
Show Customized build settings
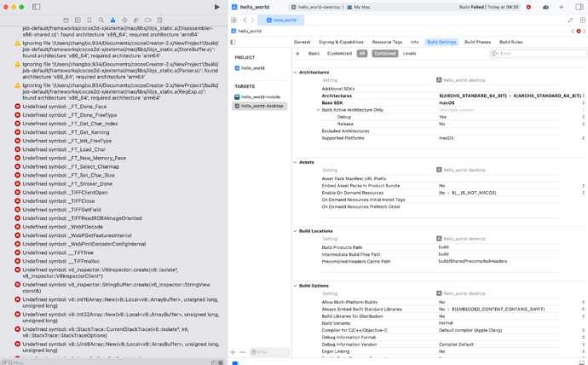[339, 53]
